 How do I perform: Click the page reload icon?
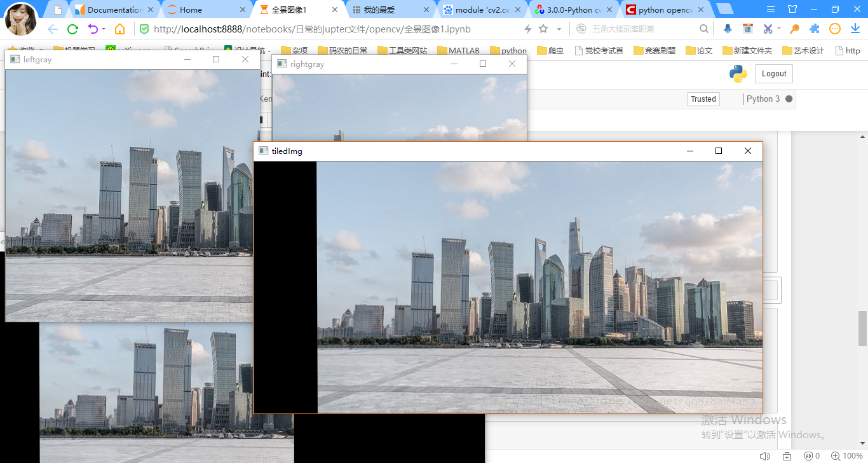(72, 29)
